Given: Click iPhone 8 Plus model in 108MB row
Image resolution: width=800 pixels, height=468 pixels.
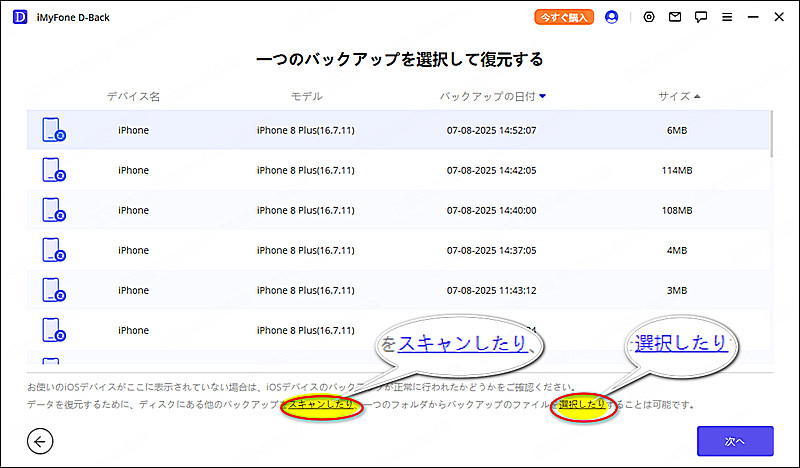Looking at the screenshot, I should click(306, 210).
